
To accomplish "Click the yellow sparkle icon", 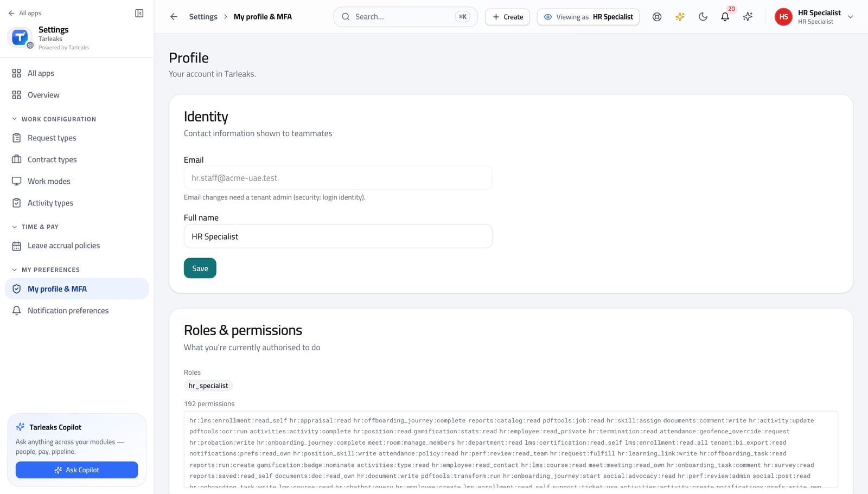I will click(x=680, y=17).
